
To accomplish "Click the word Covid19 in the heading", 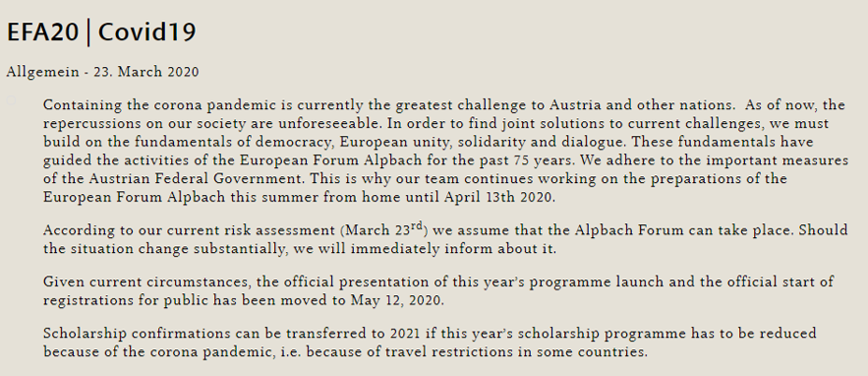I will tap(147, 32).
